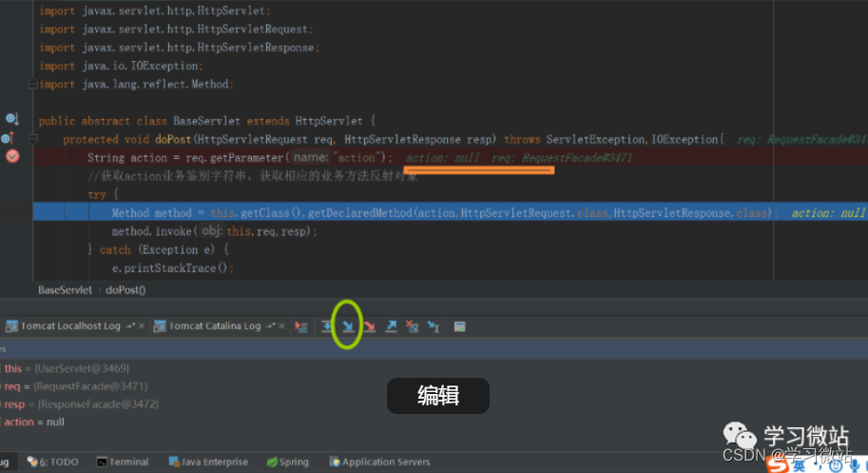Select the doPost() breadcrumb

click(125, 289)
